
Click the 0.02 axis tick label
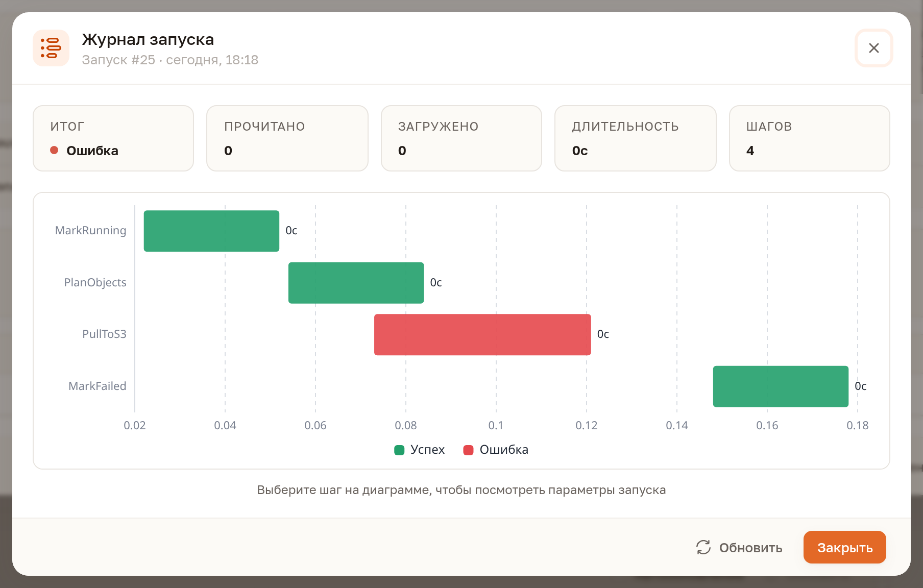click(135, 426)
